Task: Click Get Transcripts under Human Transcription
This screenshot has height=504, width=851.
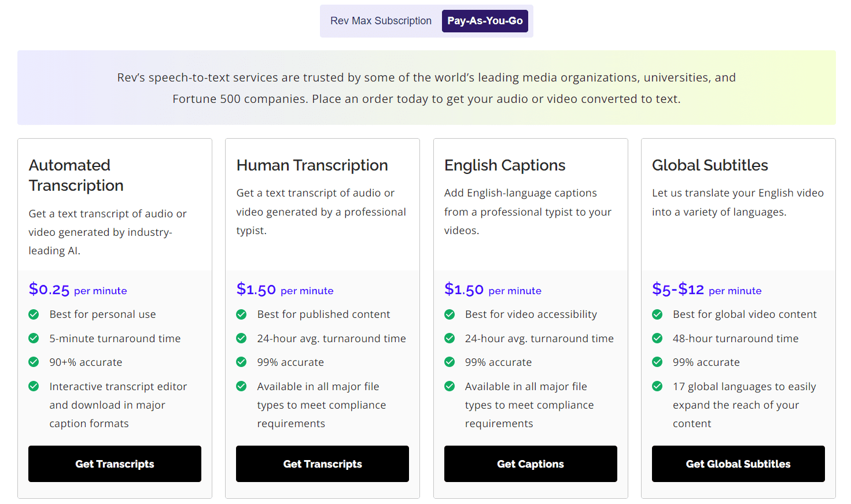Action: tap(322, 464)
